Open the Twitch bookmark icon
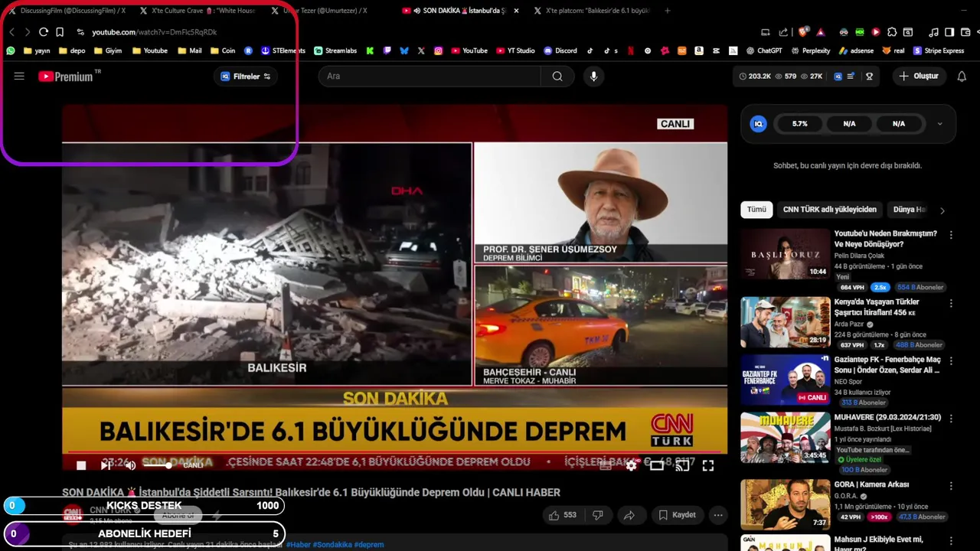 pyautogui.click(x=387, y=51)
